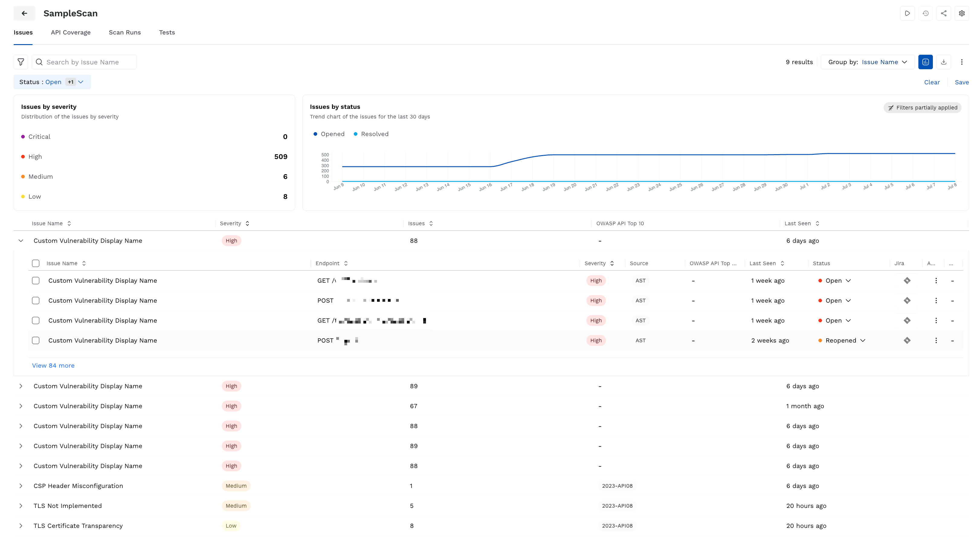Open the Status: Open filter dropdown

[52, 82]
